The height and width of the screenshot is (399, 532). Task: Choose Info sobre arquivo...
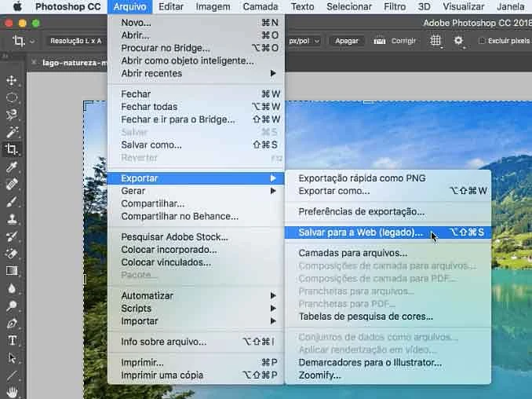[x=196, y=342]
